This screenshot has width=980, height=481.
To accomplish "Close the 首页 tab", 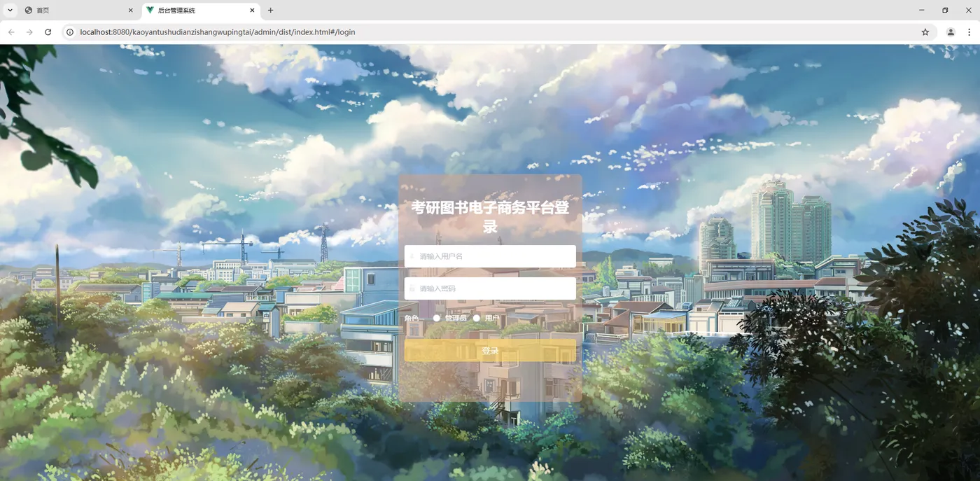I will pyautogui.click(x=131, y=11).
